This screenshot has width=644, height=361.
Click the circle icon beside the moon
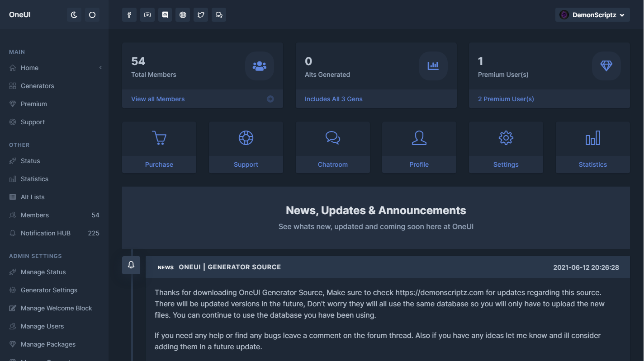click(92, 15)
